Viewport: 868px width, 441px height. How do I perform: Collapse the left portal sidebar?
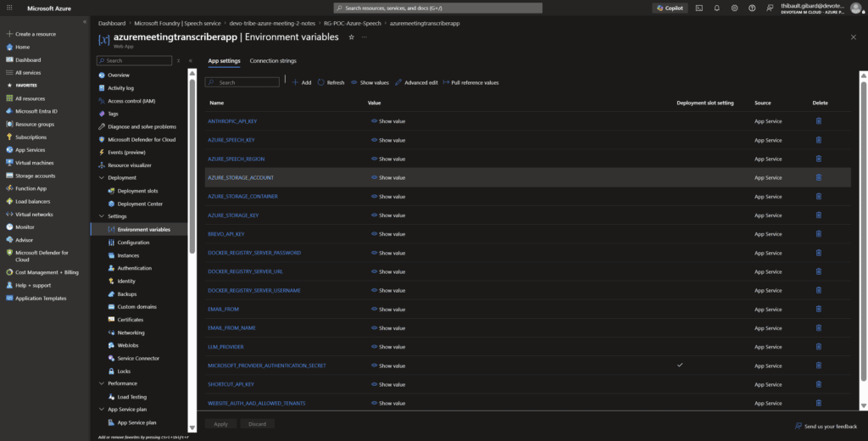pos(85,21)
